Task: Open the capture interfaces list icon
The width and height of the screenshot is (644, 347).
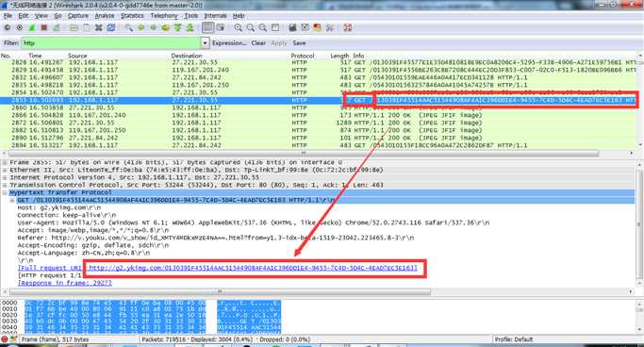Action: click(x=7, y=28)
